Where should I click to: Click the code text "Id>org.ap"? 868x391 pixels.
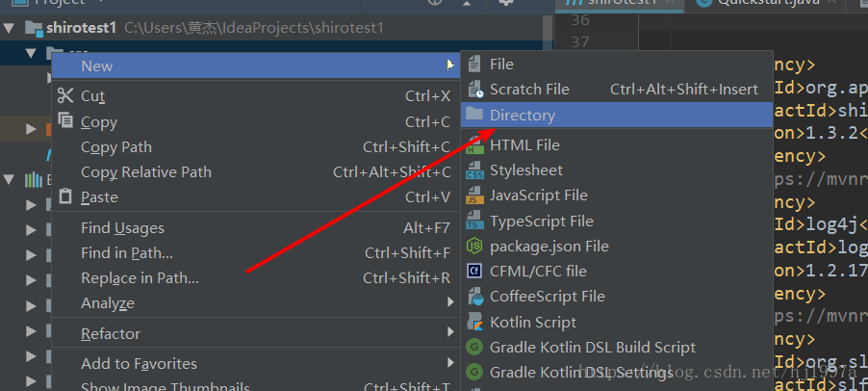pos(821,88)
